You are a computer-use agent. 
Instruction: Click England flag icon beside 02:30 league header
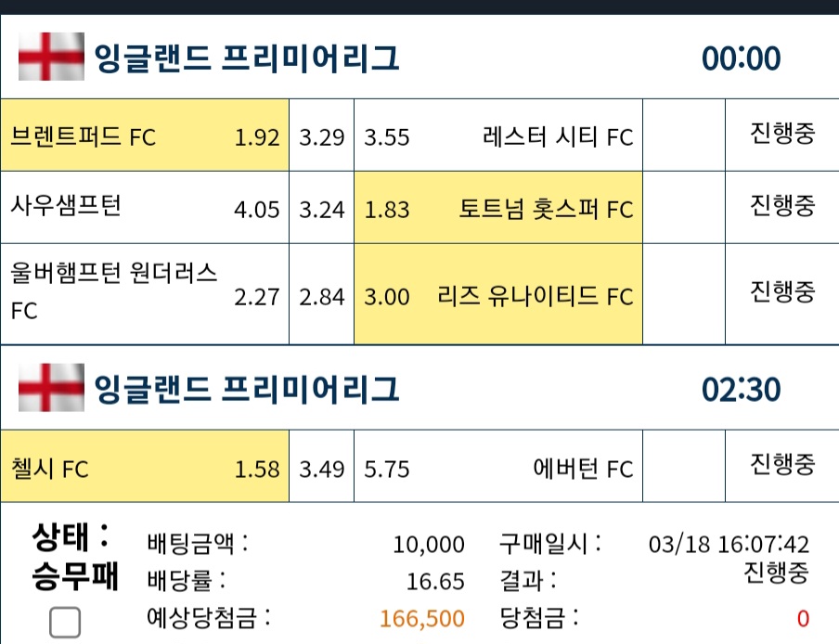tap(51, 388)
